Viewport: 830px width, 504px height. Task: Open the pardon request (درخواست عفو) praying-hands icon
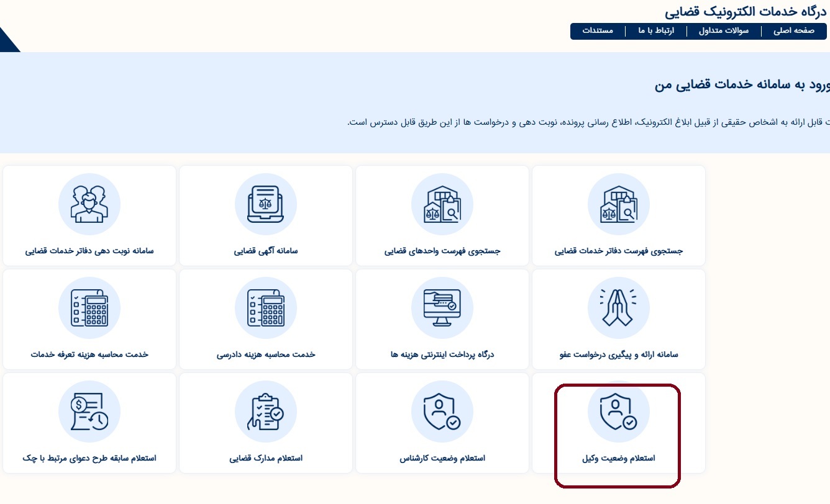[618, 307]
